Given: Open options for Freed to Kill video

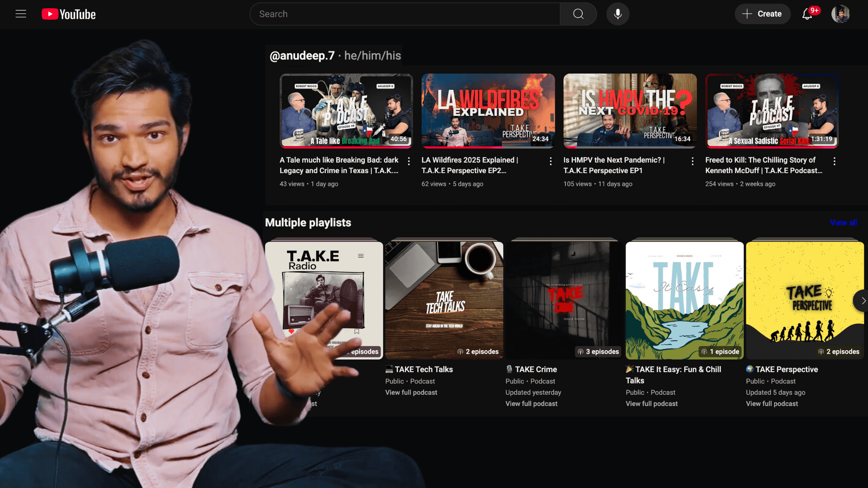Looking at the screenshot, I should (835, 161).
